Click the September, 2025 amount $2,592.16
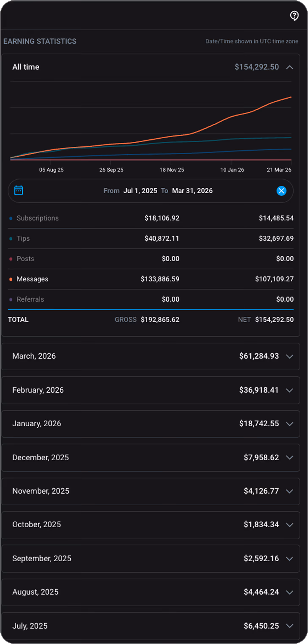The height and width of the screenshot is (644, 308). (x=261, y=558)
